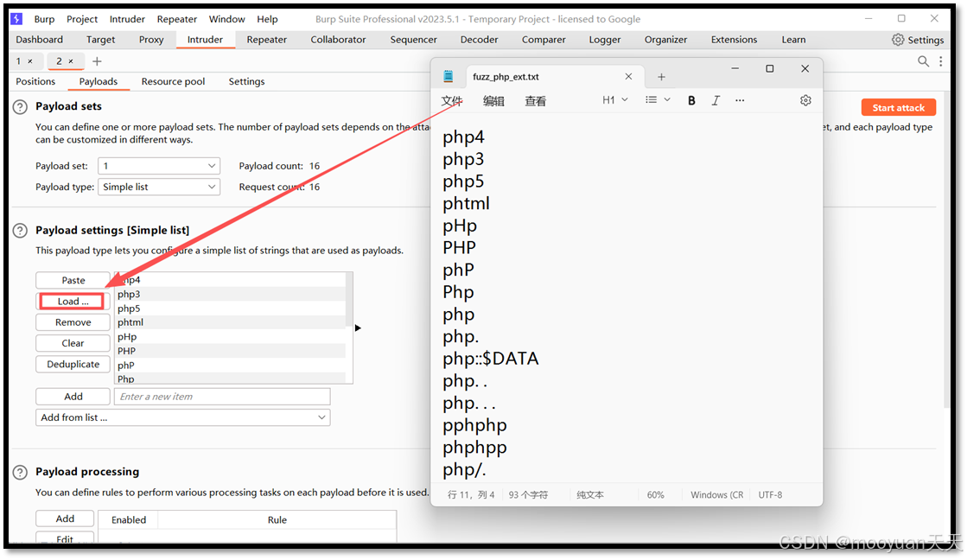Open the Payload type dropdown
Screen dimensions: 967x560
pyautogui.click(x=159, y=187)
